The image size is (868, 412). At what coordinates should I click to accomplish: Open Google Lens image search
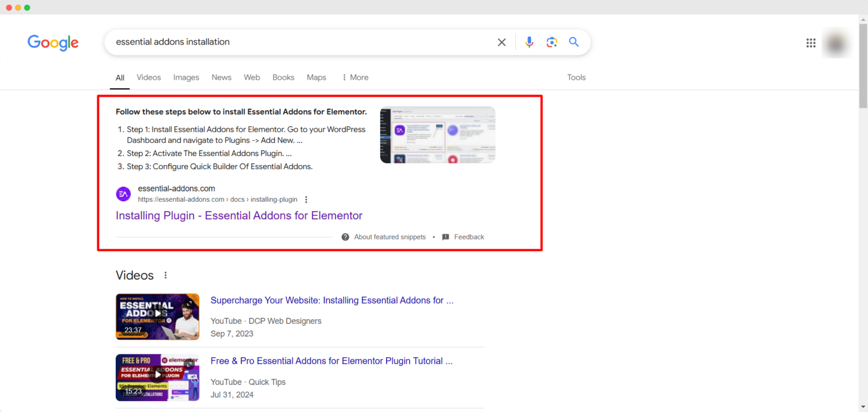pos(552,42)
